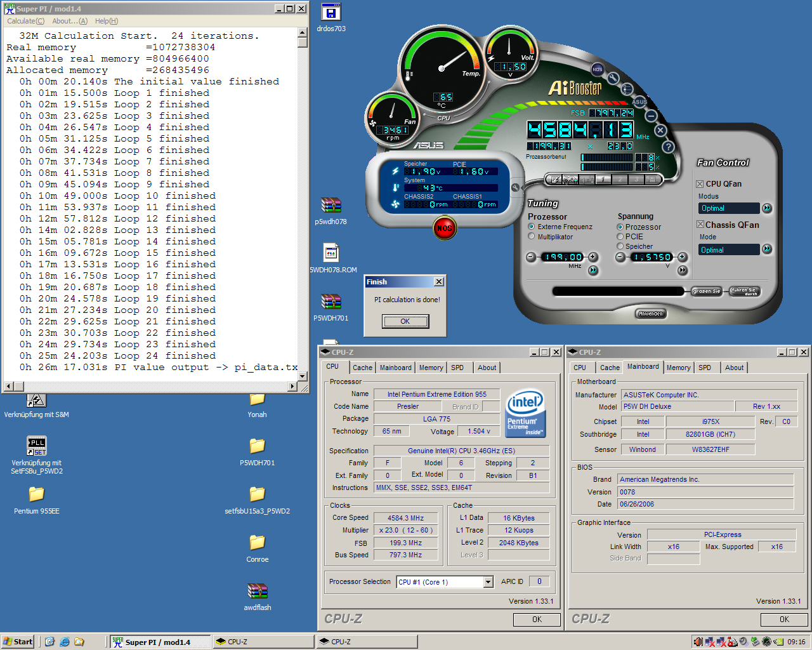Launch Internet Explorer from quick launch

point(64,642)
